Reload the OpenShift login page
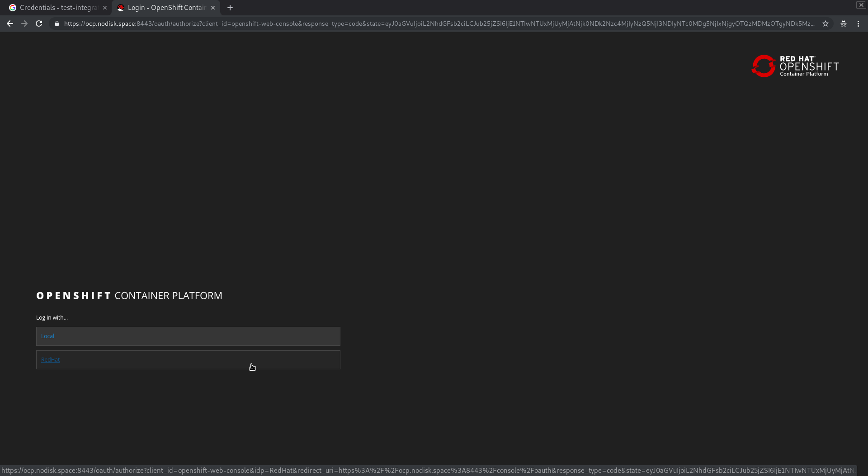The image size is (868, 476). (x=39, y=24)
